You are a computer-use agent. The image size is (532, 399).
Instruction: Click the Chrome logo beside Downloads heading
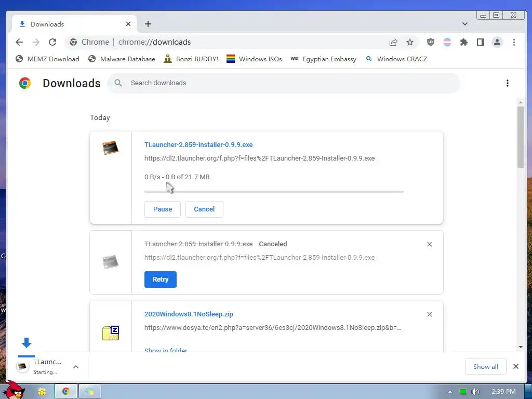coord(25,83)
